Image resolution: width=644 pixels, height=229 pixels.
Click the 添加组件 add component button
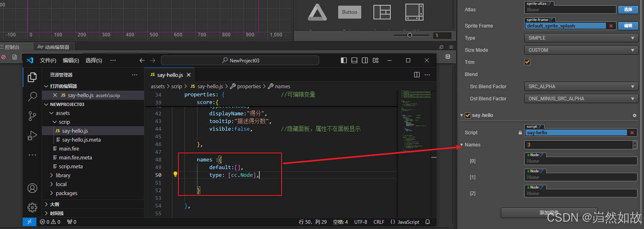point(549,213)
